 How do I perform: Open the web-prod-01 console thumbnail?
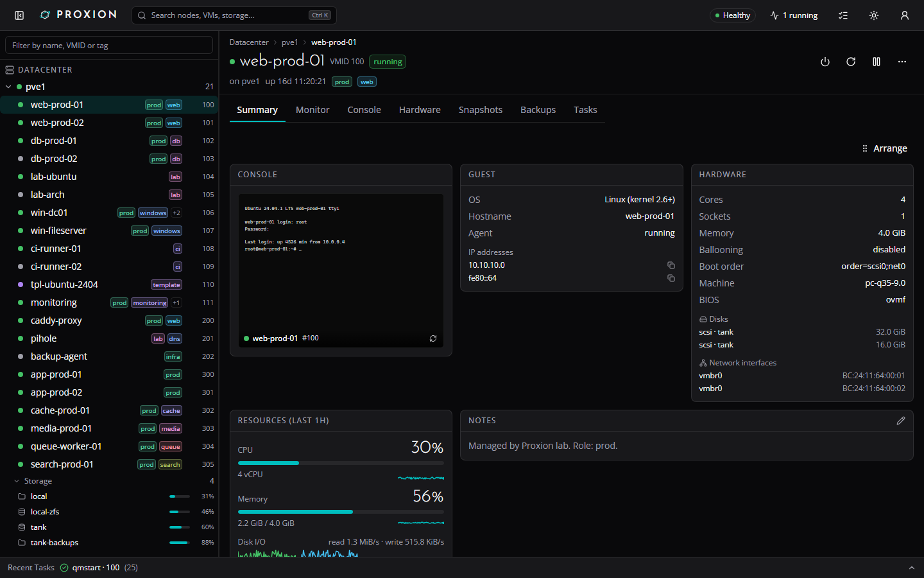click(341, 270)
